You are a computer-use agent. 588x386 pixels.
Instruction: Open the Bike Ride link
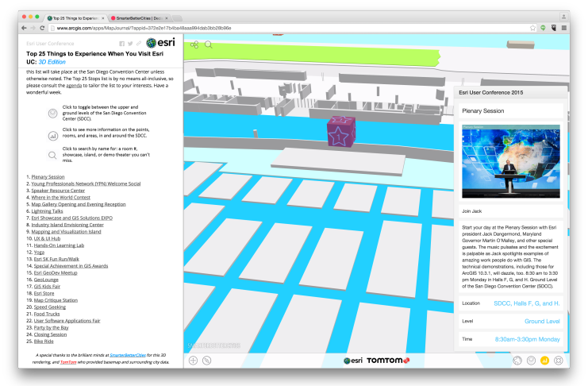[x=44, y=342]
